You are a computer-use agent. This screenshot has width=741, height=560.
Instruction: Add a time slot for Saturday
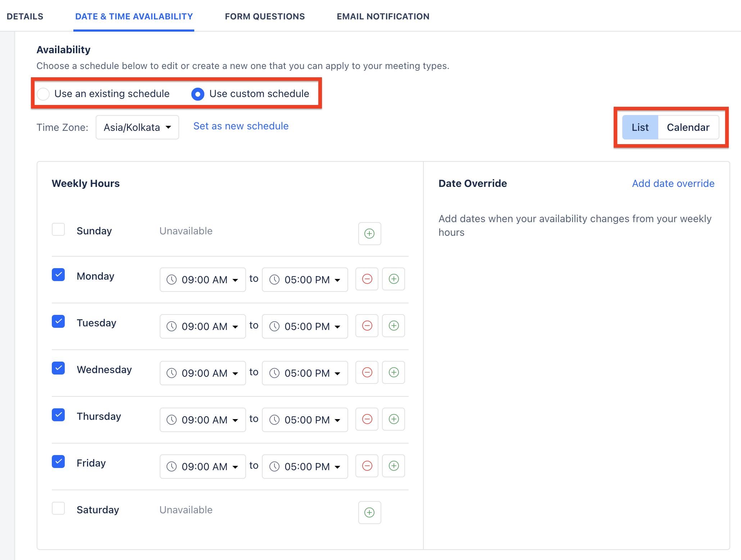pyautogui.click(x=369, y=513)
